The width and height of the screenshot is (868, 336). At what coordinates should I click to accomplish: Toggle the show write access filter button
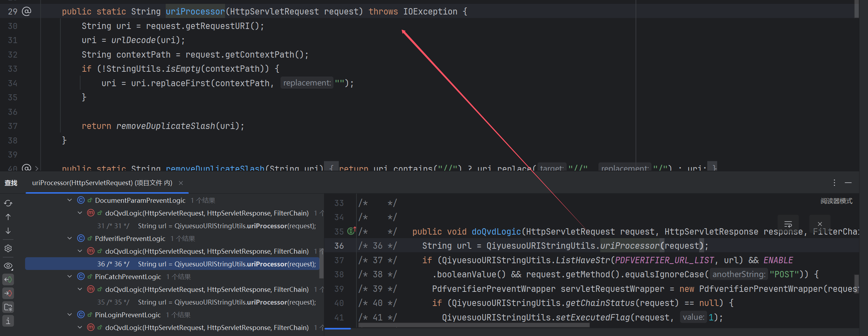(8, 293)
